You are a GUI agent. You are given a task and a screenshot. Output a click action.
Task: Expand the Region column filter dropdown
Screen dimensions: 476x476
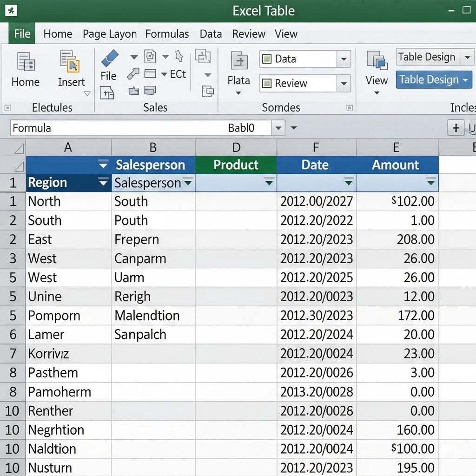(x=103, y=183)
